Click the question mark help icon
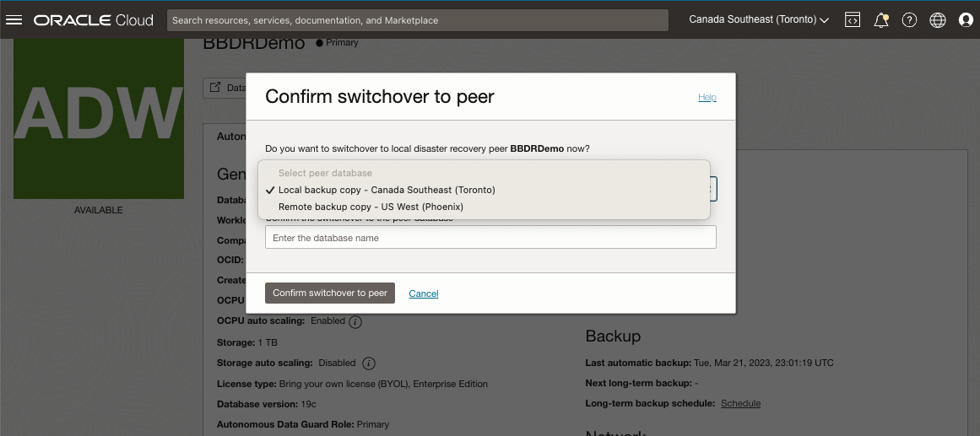The width and height of the screenshot is (980, 436). [909, 19]
